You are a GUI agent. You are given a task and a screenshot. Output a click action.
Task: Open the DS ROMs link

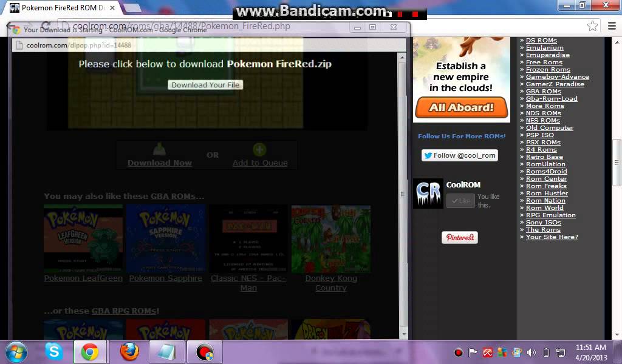tap(541, 41)
